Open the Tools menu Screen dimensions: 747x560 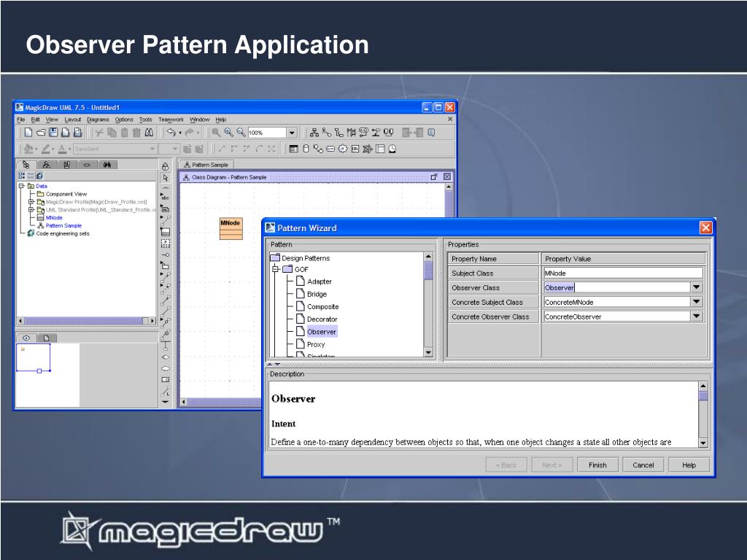[145, 120]
